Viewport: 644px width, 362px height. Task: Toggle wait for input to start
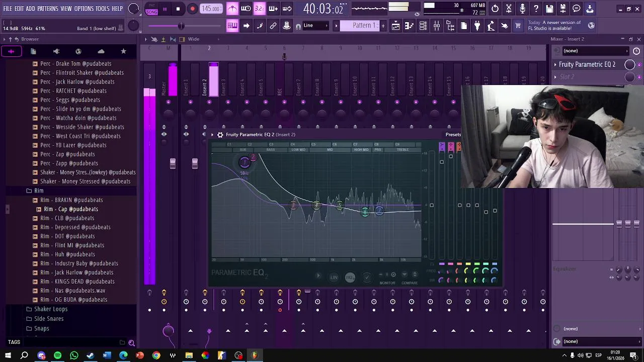(246, 9)
